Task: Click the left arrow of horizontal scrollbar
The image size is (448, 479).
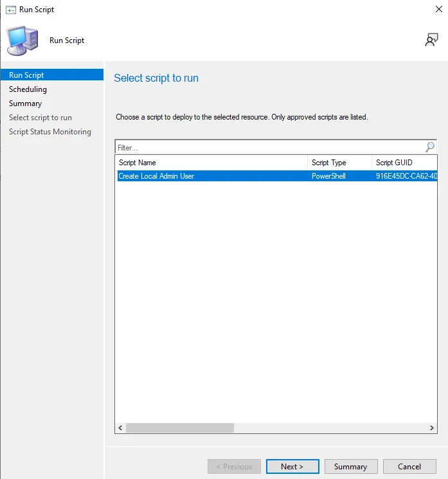Action: pos(120,428)
